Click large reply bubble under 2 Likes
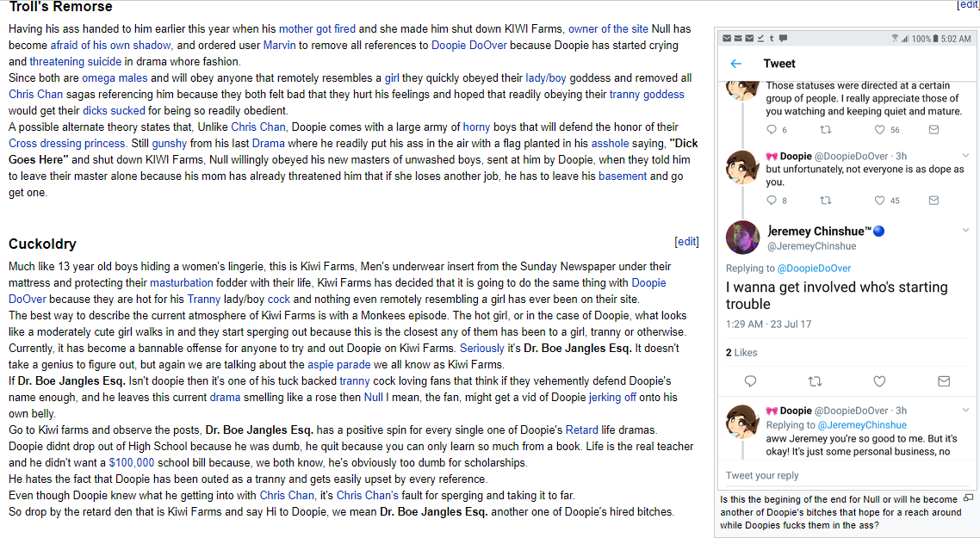Screen dimensions: 980x544 tap(751, 381)
